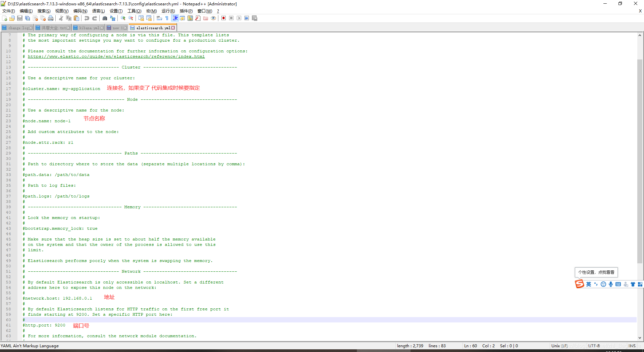Open the 编辑(E) menu

pos(26,11)
